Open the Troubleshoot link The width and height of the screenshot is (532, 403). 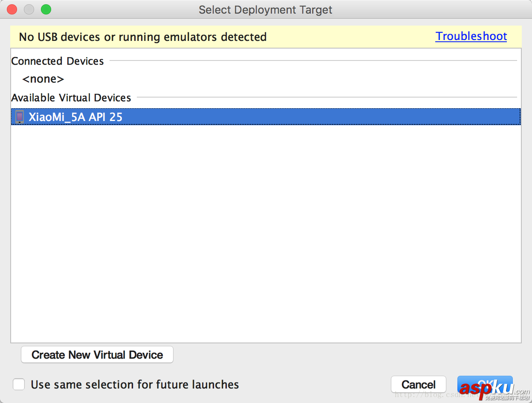click(x=471, y=37)
